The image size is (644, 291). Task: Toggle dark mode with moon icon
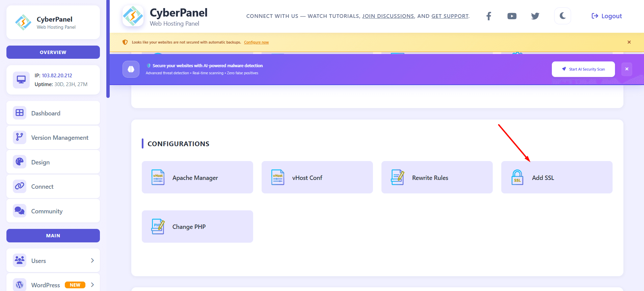point(562,16)
